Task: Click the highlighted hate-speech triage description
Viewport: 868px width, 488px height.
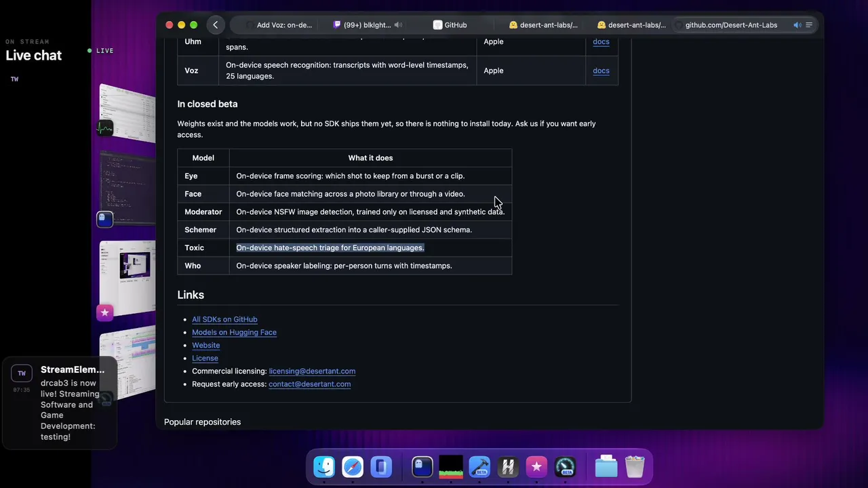Action: point(330,247)
